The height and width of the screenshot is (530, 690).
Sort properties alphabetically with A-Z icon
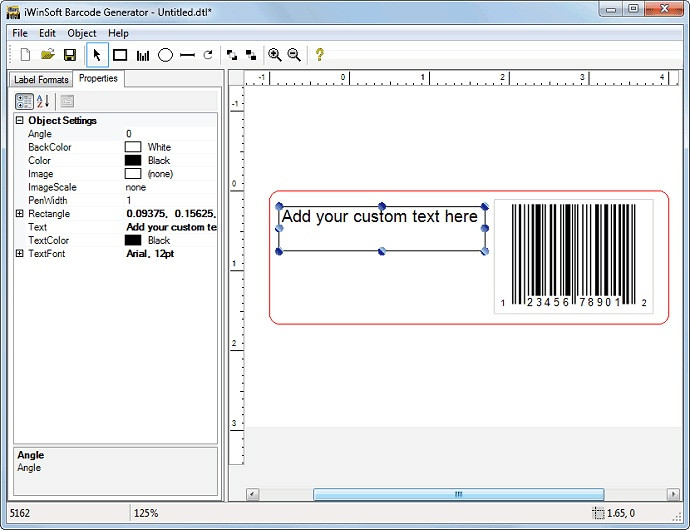(43, 101)
